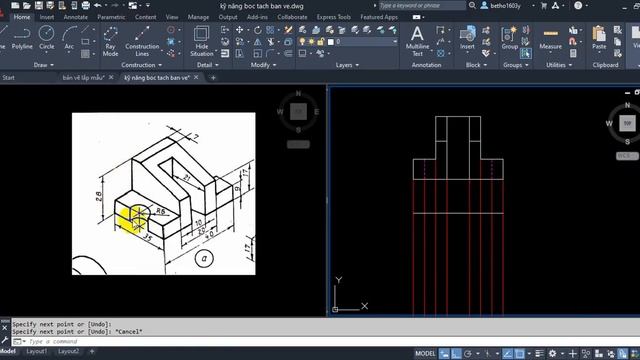Expand the Modify panel
The width and height of the screenshot is (640, 360).
[263, 65]
